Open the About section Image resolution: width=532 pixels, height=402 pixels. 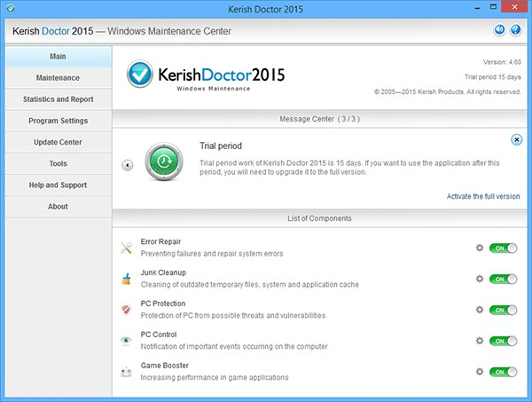(x=58, y=206)
